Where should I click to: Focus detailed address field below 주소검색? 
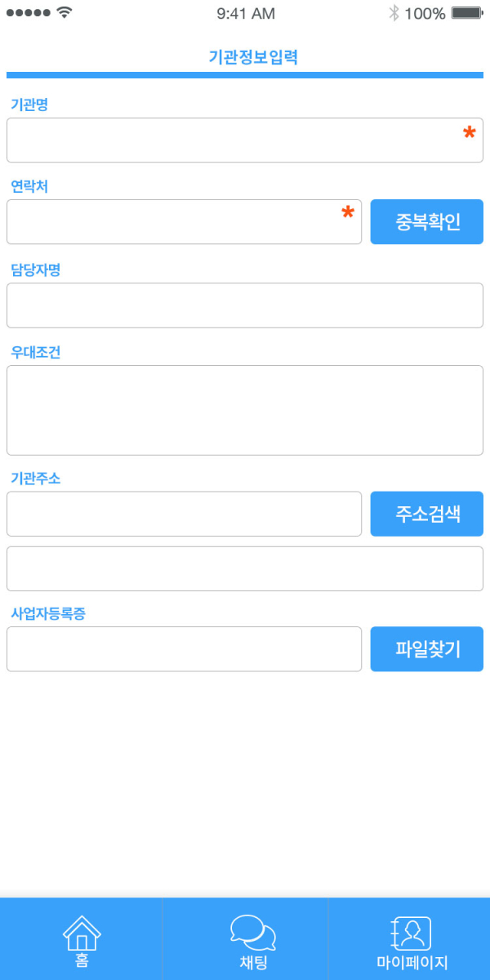pyautogui.click(x=245, y=568)
